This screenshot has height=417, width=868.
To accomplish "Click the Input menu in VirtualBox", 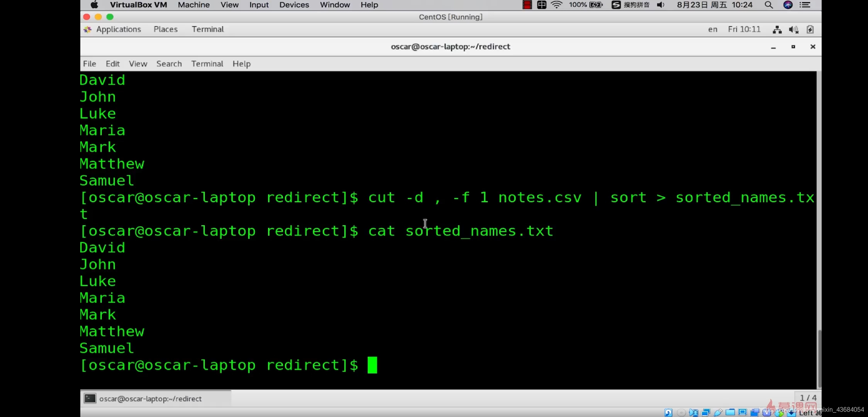I will [x=259, y=5].
